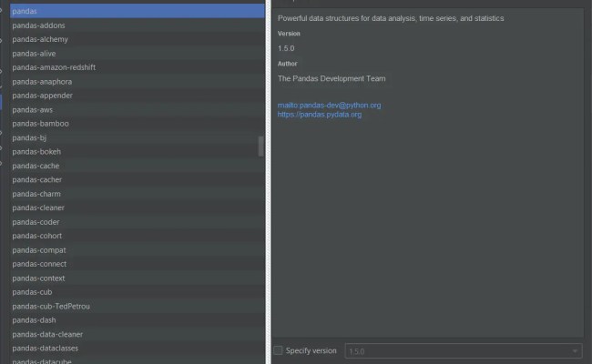The image size is (592, 364).
Task: Select pandas-alchemy in the package list
Action: (x=137, y=39)
